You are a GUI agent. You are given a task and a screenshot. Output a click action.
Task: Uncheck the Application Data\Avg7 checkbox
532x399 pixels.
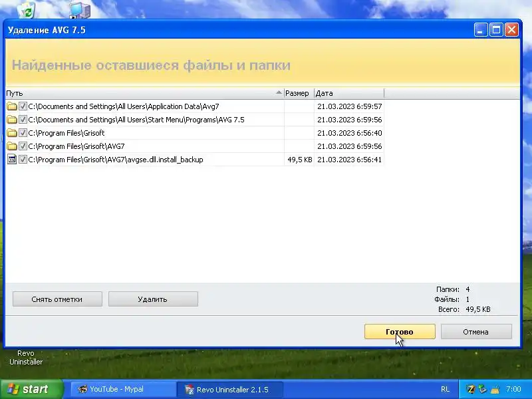point(23,106)
